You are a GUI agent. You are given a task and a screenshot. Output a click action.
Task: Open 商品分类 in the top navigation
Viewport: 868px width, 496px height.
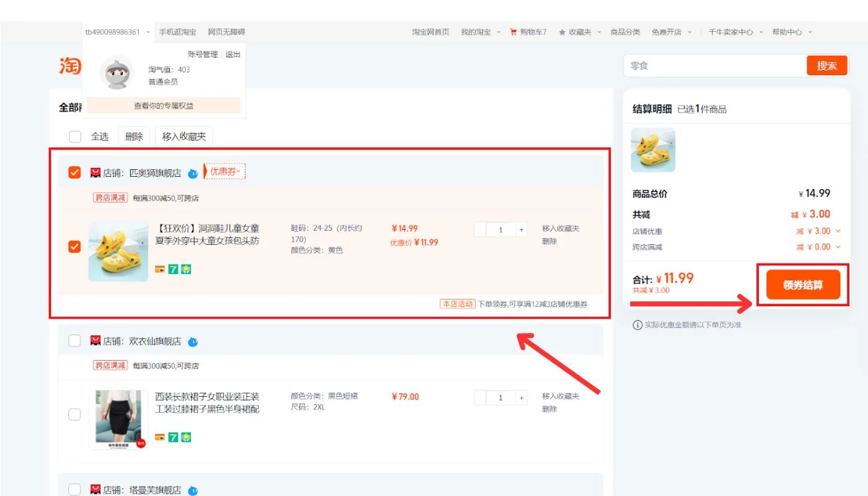pos(625,32)
